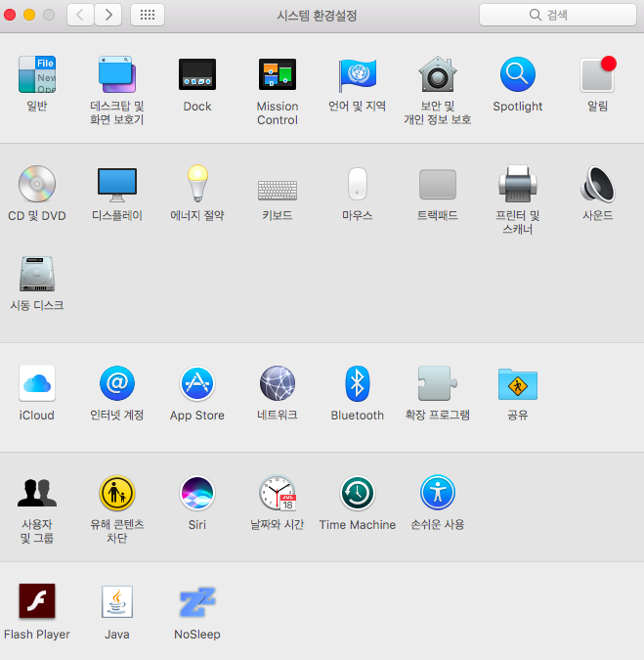Click the forward navigation arrow
Viewport: 644px width, 660px height.
[108, 15]
